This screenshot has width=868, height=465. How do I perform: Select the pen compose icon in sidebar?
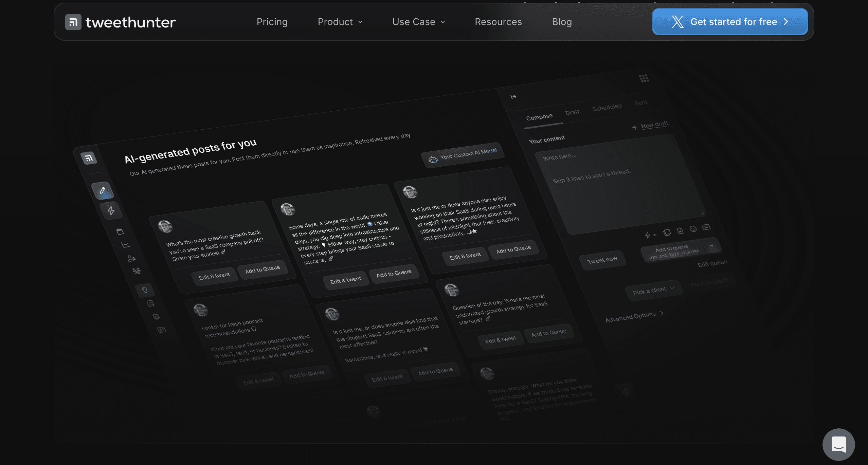point(102,190)
